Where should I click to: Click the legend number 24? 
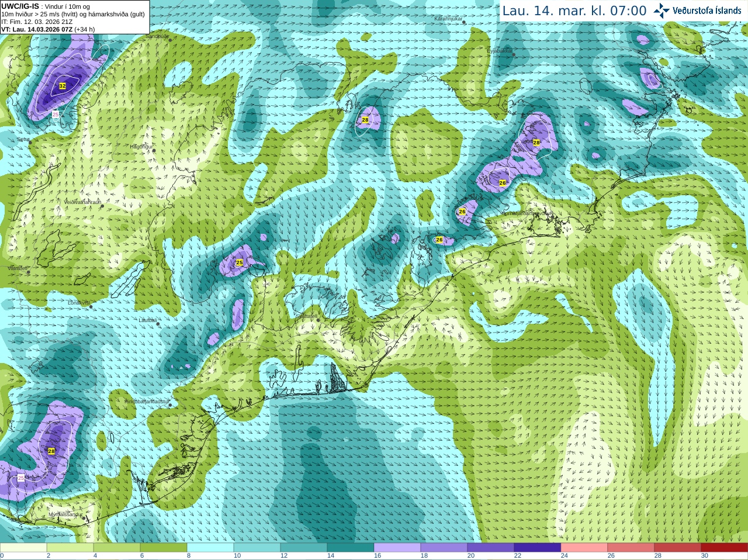565,556
